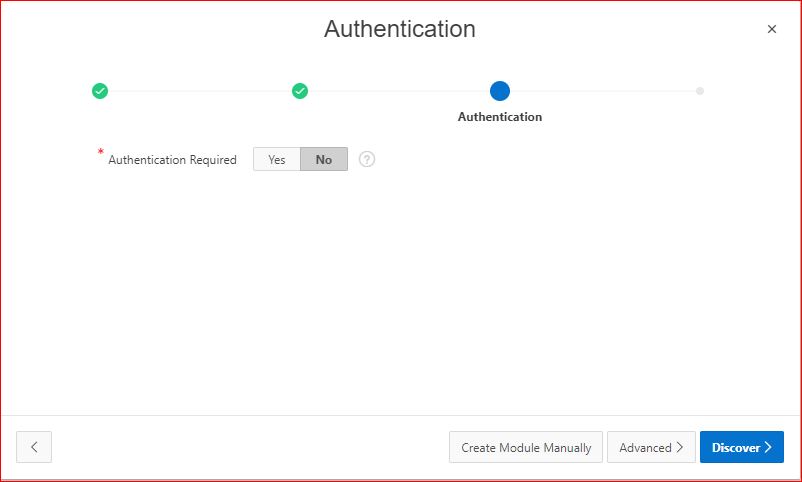Click the bold Authentication step label

(500, 117)
